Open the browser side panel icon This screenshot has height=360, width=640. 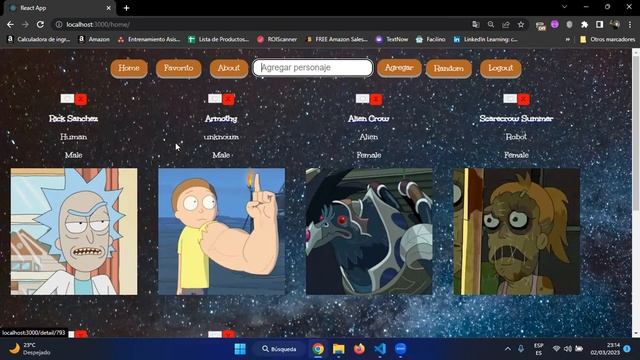599,24
